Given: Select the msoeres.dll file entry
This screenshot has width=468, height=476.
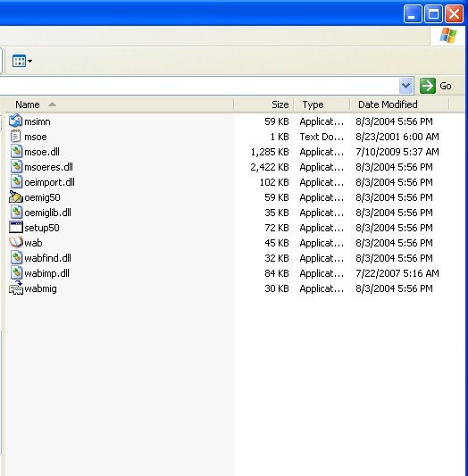Looking at the screenshot, I should [48, 167].
